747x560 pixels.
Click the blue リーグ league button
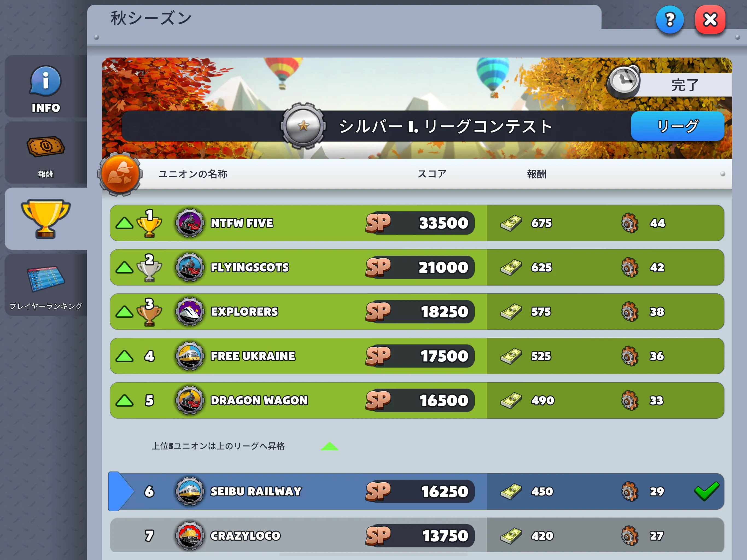678,126
